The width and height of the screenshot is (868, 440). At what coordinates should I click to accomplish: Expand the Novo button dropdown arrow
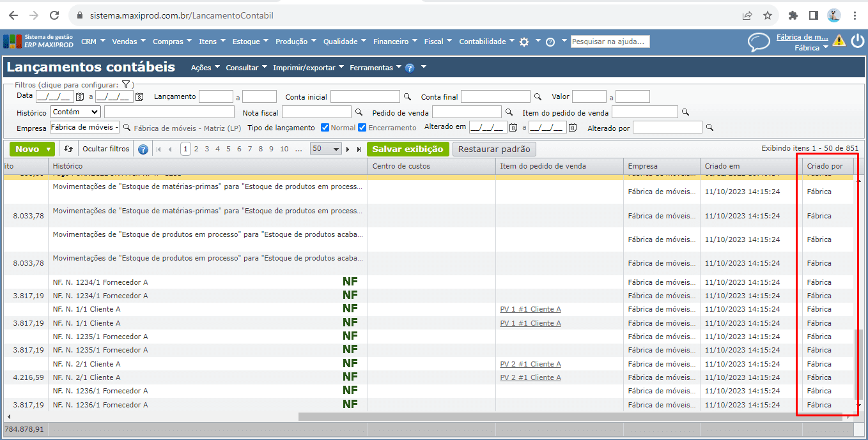48,149
